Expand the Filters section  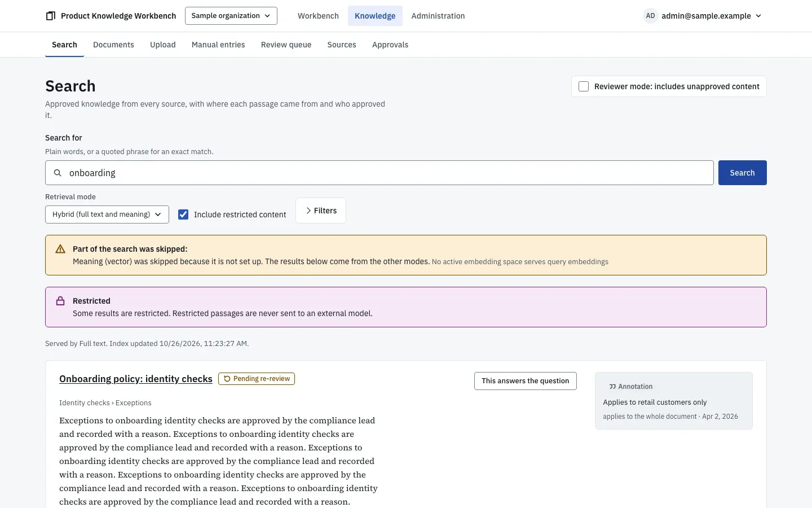321,211
